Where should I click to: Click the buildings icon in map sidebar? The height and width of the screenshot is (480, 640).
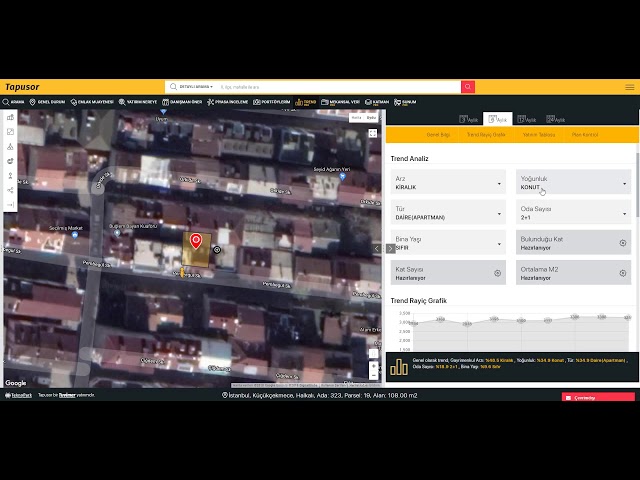click(x=10, y=118)
